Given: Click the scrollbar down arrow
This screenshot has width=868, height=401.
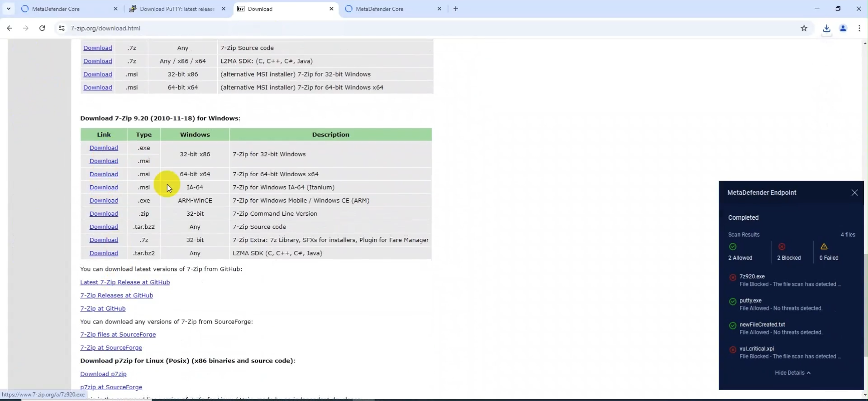Looking at the screenshot, I should [x=865, y=395].
